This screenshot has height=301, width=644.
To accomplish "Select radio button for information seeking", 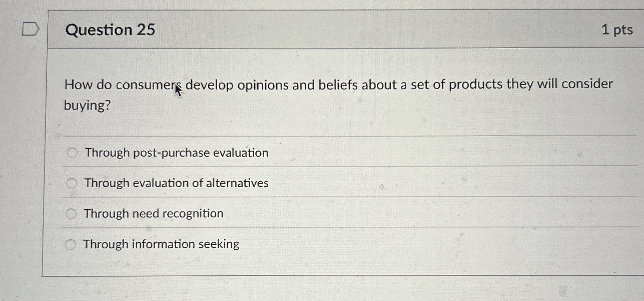I will coord(71,244).
